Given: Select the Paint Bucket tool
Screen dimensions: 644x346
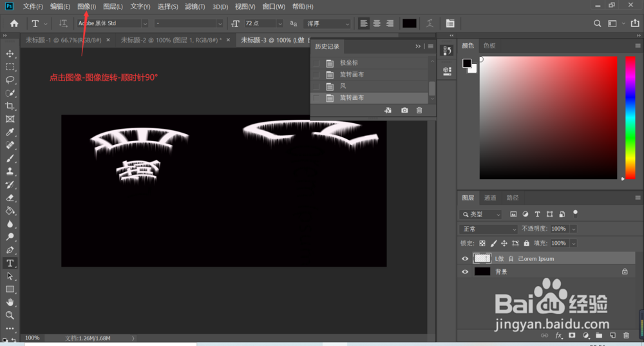Looking at the screenshot, I should [x=10, y=211].
